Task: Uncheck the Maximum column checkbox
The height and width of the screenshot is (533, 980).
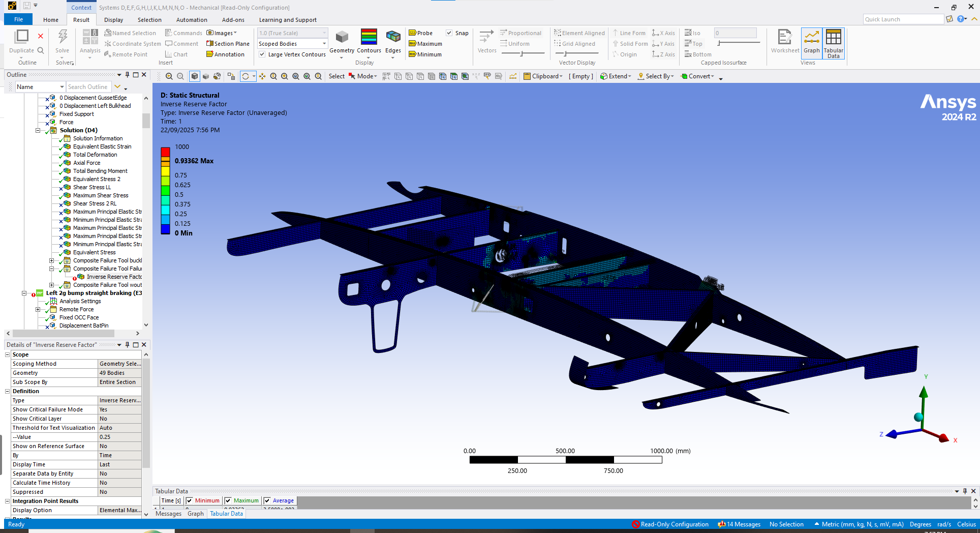Action: (x=228, y=500)
